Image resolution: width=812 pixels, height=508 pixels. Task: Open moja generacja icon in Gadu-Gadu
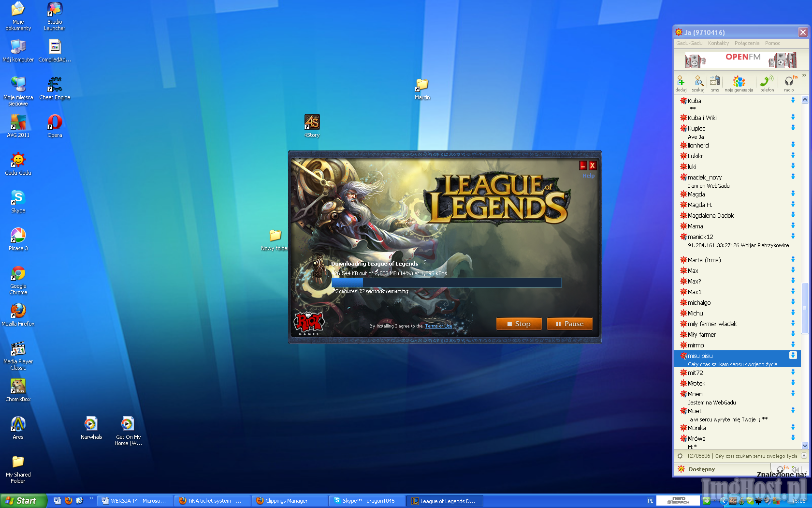[739, 83]
